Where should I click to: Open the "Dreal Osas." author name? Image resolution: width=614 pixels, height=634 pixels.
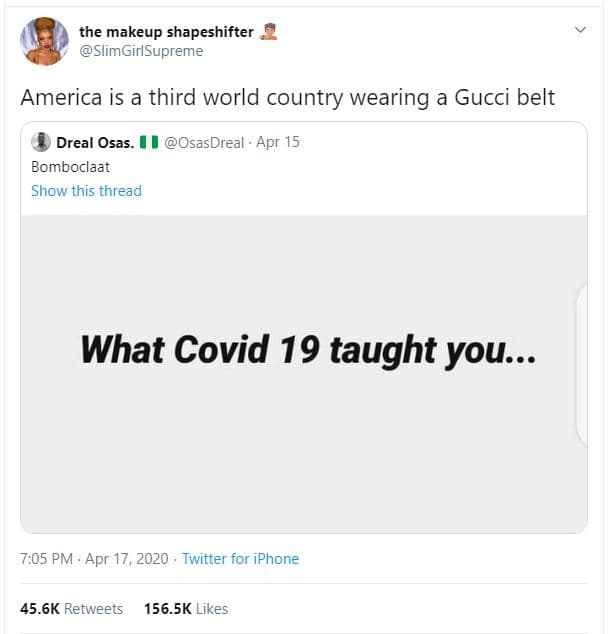coord(95,142)
